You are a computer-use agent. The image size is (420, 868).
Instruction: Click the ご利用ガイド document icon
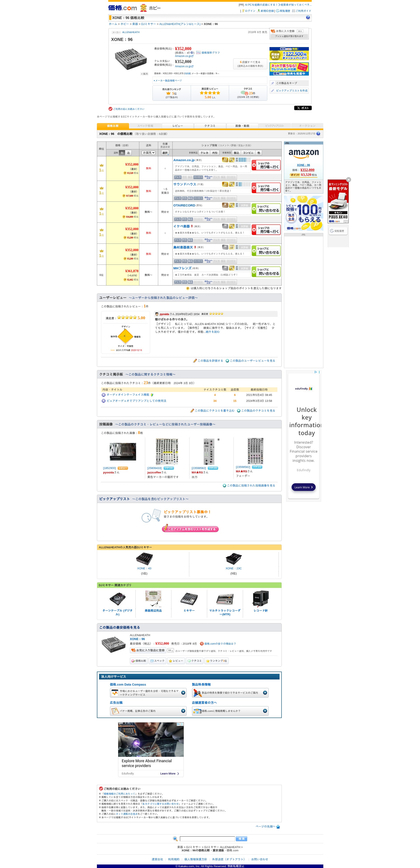[x=294, y=11]
